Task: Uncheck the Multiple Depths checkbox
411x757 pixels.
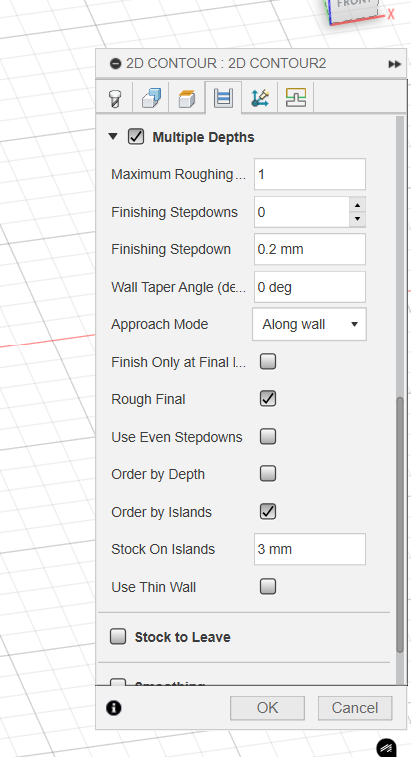Action: coord(136,137)
